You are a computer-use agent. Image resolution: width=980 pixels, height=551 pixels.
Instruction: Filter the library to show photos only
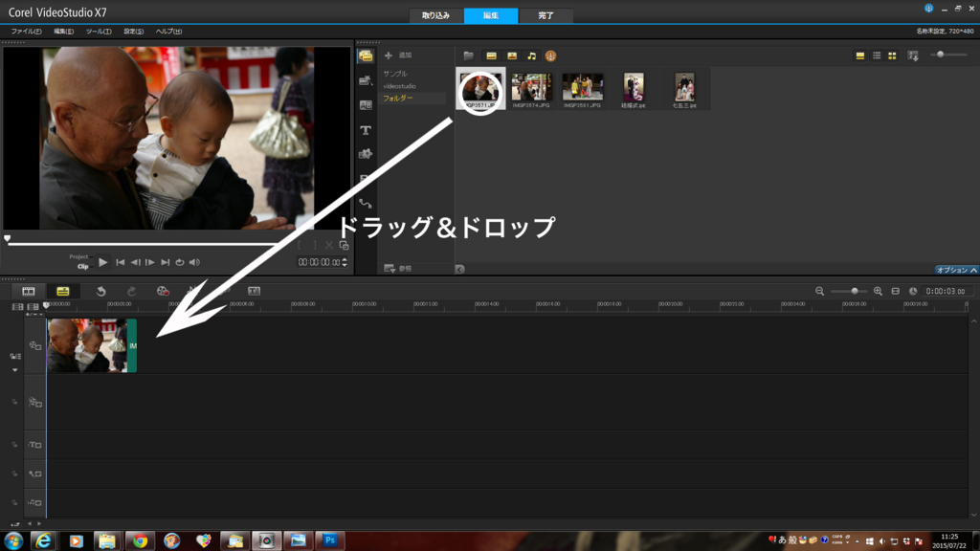tap(512, 55)
